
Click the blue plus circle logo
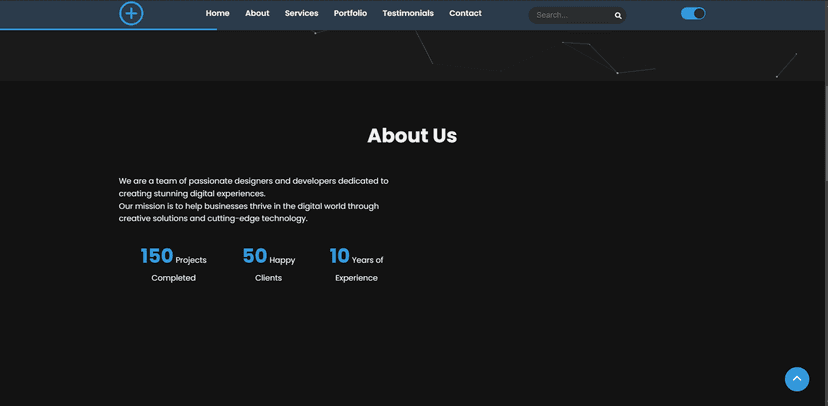tap(131, 13)
